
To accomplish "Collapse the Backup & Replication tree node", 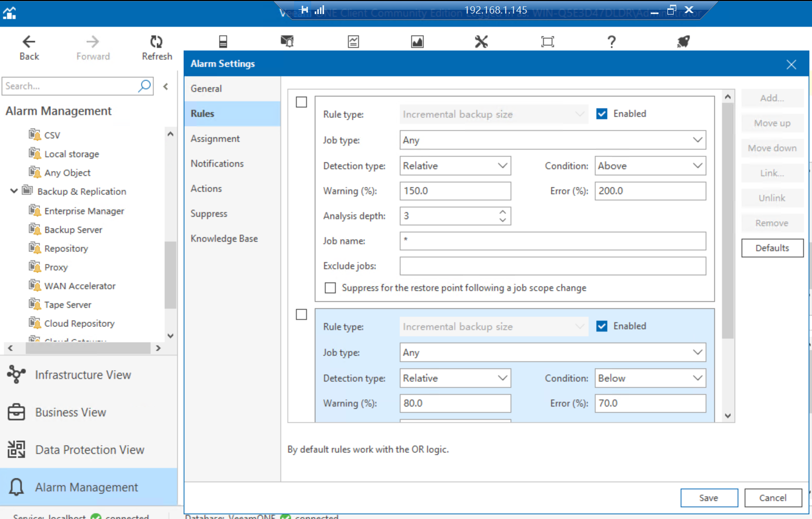I will click(x=14, y=191).
